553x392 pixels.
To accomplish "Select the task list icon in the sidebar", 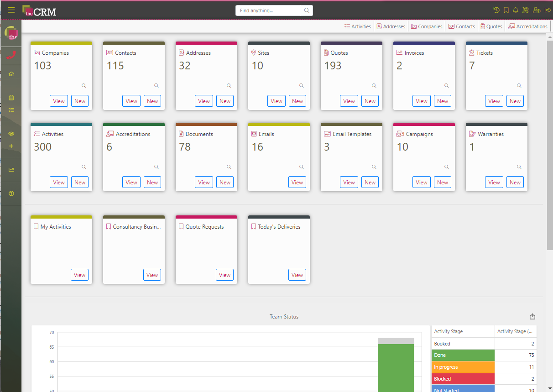I will [x=11, y=110].
